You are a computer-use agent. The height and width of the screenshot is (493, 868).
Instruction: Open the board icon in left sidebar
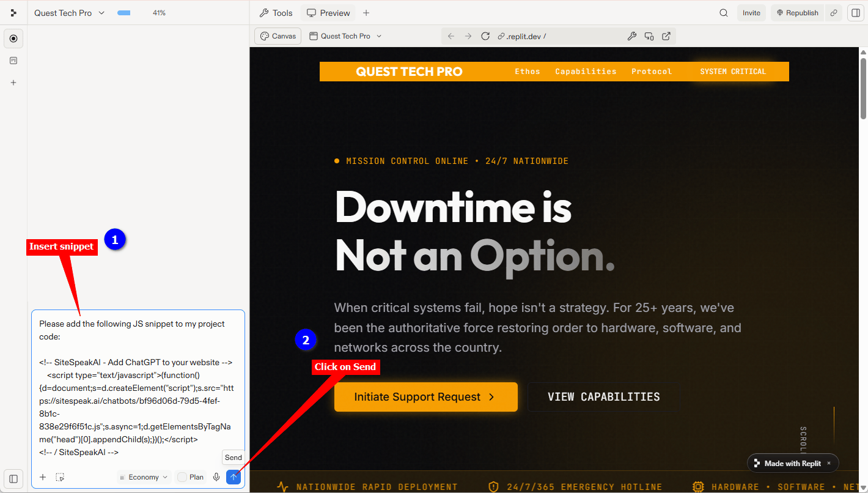[x=13, y=61]
